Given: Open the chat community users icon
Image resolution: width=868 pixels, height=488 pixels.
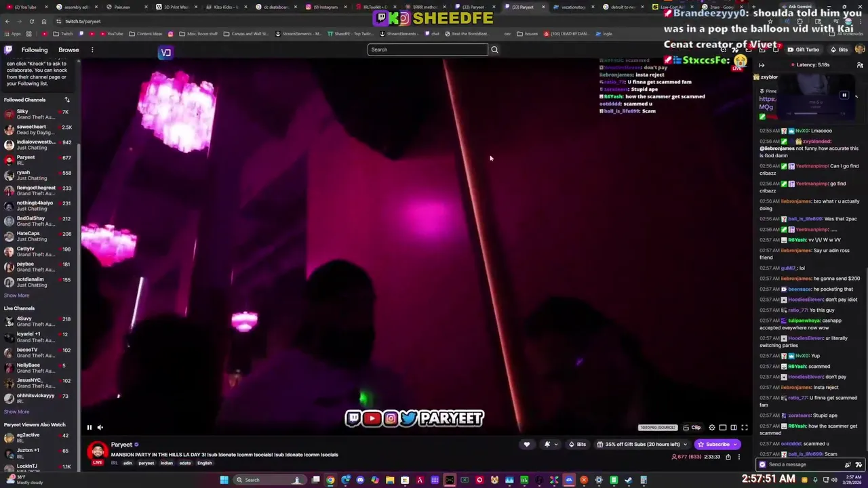Looking at the screenshot, I should click(x=859, y=65).
